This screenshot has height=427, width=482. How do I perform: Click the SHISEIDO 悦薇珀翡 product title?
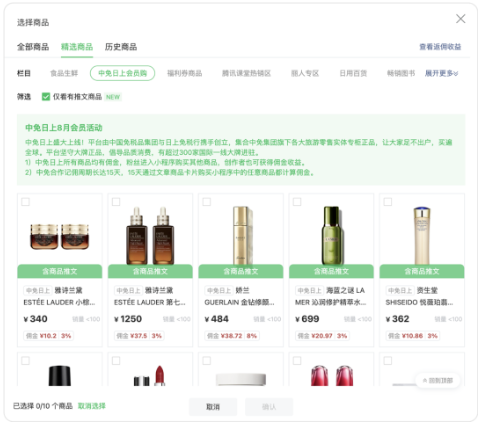(x=419, y=302)
